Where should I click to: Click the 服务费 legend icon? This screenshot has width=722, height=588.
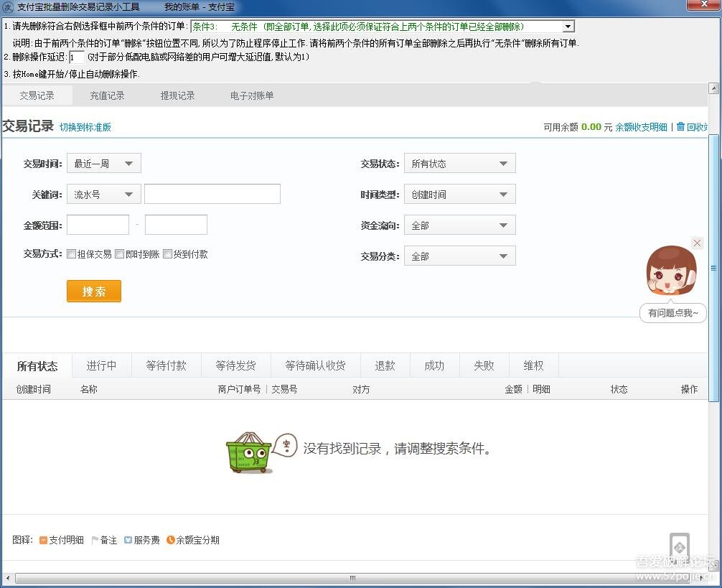click(x=128, y=540)
